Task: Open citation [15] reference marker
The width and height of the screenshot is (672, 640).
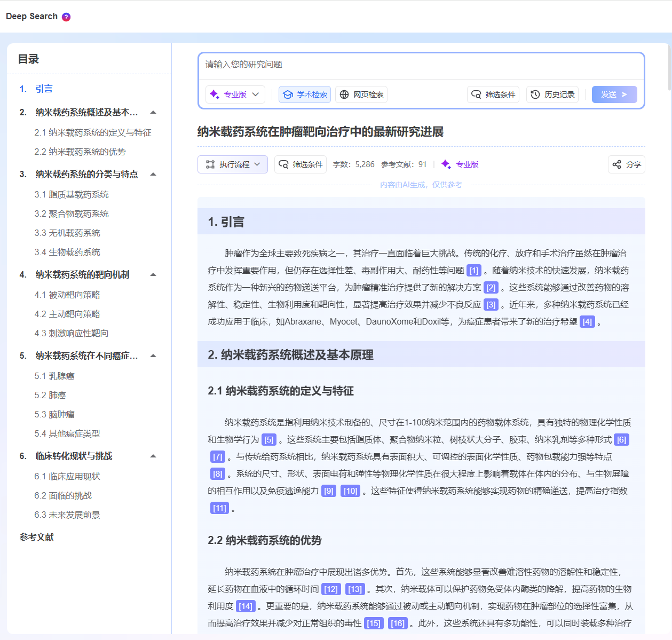Action: coord(374,623)
